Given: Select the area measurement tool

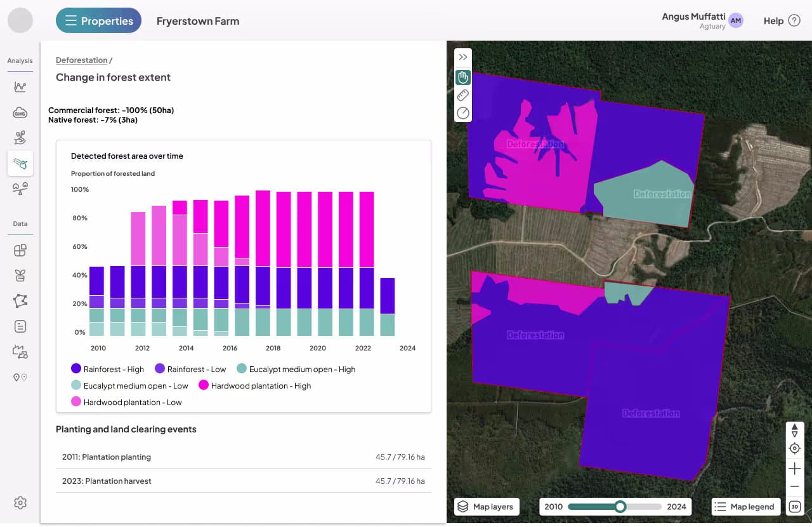Looking at the screenshot, I should click(x=462, y=113).
